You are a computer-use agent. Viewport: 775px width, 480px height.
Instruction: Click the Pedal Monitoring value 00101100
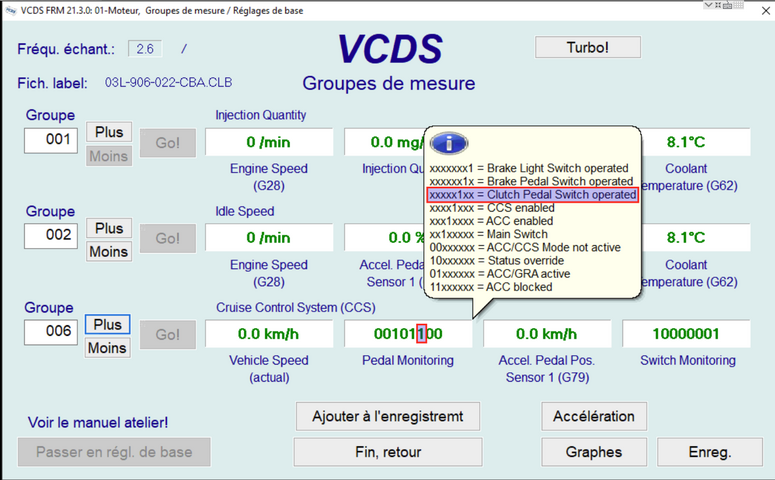coord(408,334)
